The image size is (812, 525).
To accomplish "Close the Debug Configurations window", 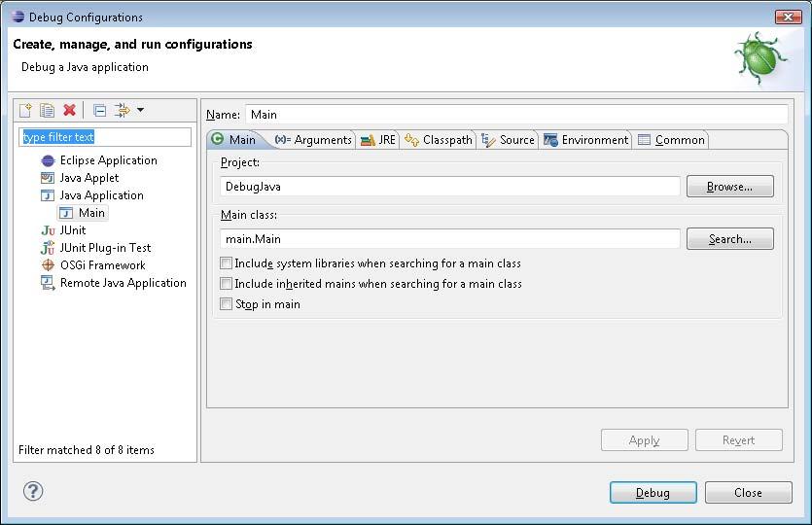I will pos(789,17).
